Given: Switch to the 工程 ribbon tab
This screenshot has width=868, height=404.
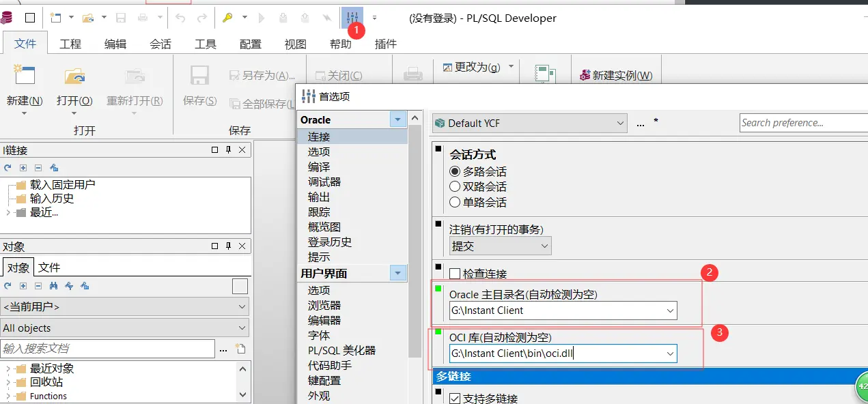Looking at the screenshot, I should pyautogui.click(x=70, y=44).
